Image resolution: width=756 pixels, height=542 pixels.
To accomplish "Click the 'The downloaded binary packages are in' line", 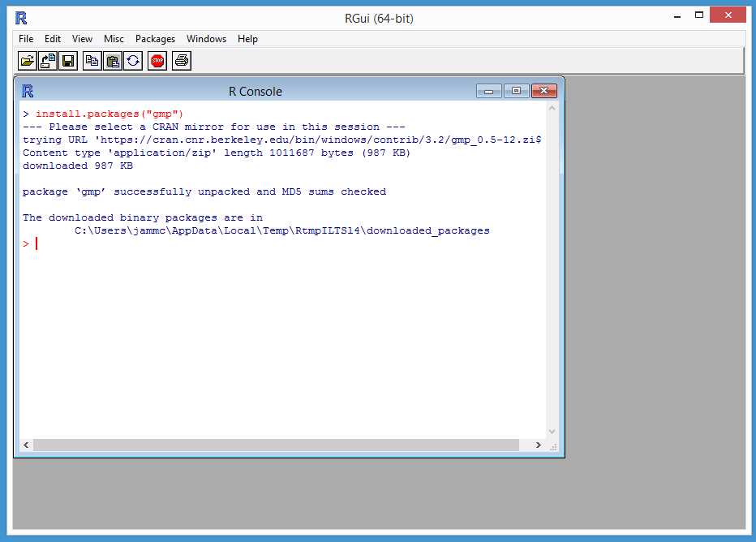I will (x=143, y=218).
